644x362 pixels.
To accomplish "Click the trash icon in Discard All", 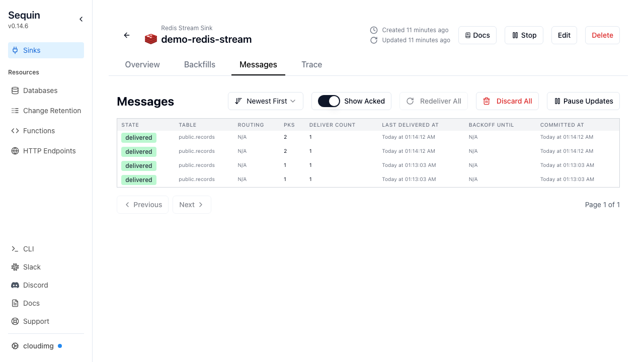I will pyautogui.click(x=487, y=101).
